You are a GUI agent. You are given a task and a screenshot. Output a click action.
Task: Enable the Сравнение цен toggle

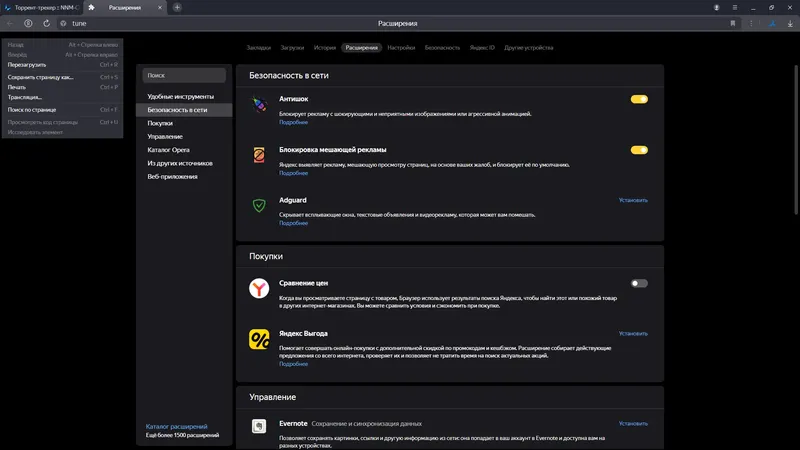(639, 283)
